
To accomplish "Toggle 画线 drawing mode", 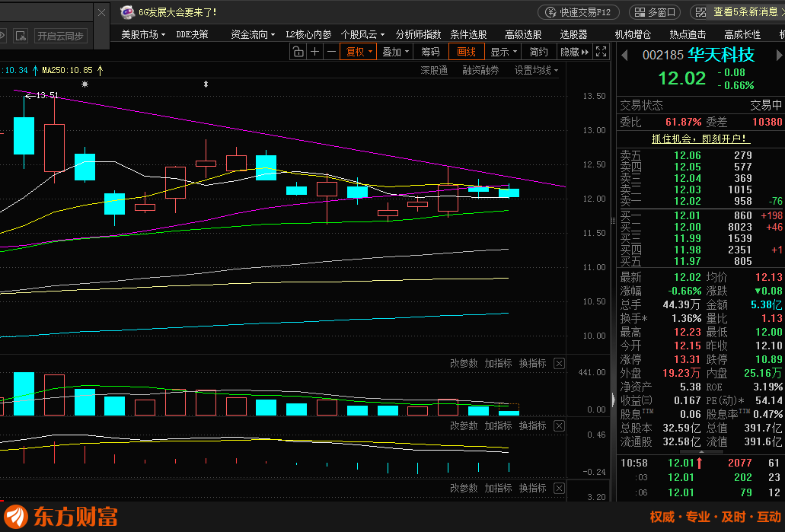I will coord(466,52).
